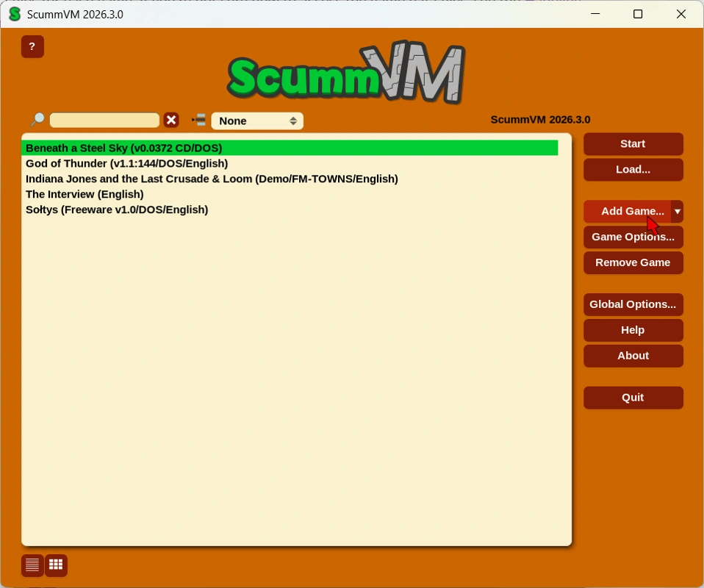Click the ScummVM title bar app icon
The height and width of the screenshot is (588, 704).
[15, 14]
